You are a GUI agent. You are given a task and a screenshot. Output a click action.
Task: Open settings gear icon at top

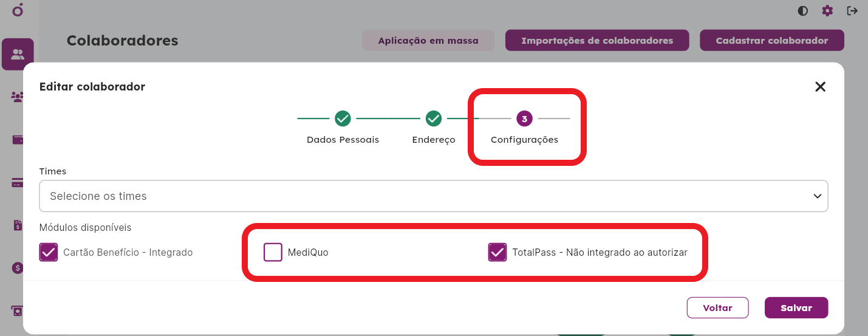pyautogui.click(x=827, y=11)
